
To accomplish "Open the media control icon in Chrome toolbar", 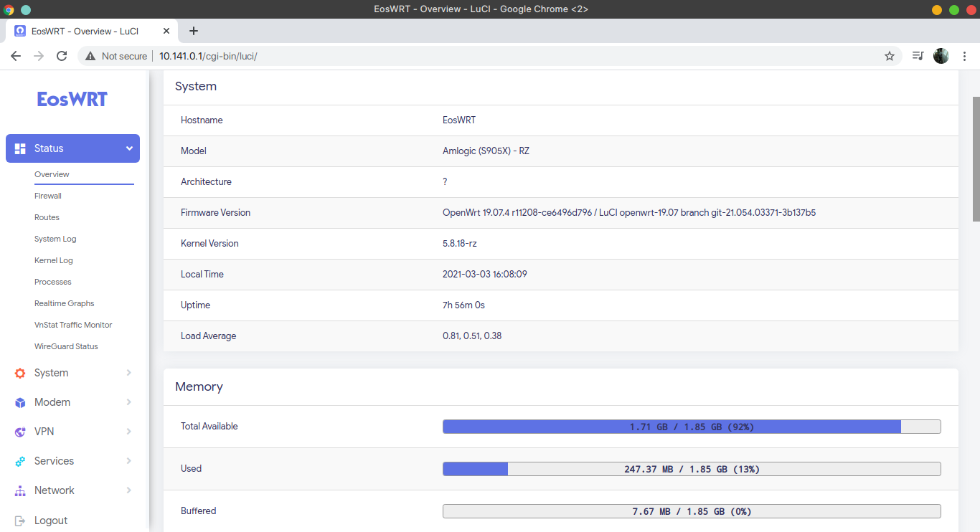I will 918,56.
